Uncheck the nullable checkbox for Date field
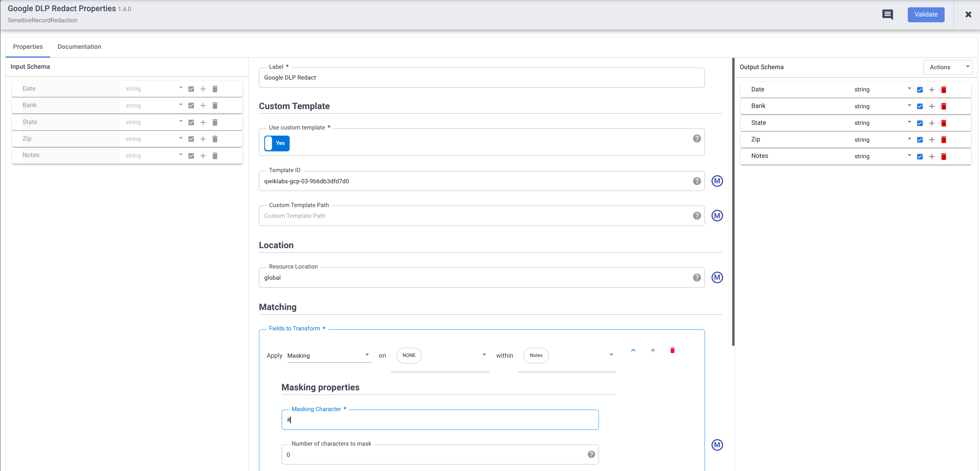980x471 pixels. (191, 88)
